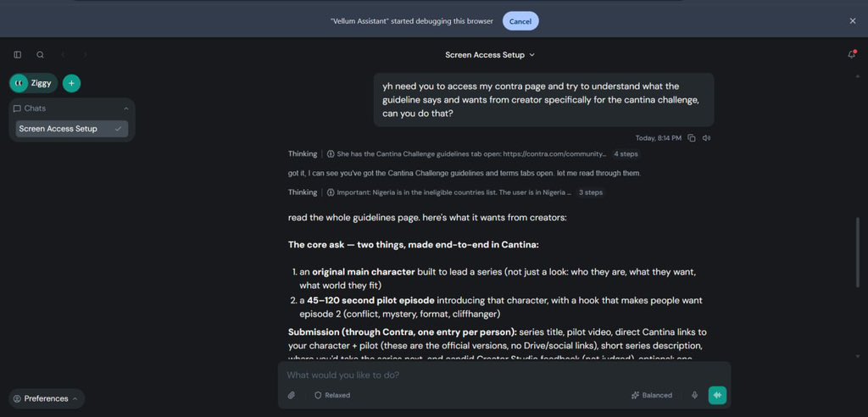The height and width of the screenshot is (417, 868).
Task: Switch the Relaxed permission mode
Action: (x=332, y=396)
